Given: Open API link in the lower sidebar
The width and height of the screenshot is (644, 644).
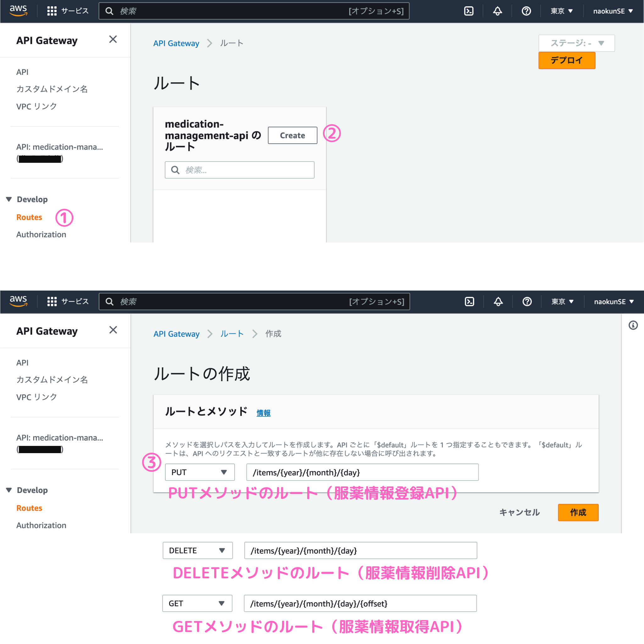Looking at the screenshot, I should 22,363.
